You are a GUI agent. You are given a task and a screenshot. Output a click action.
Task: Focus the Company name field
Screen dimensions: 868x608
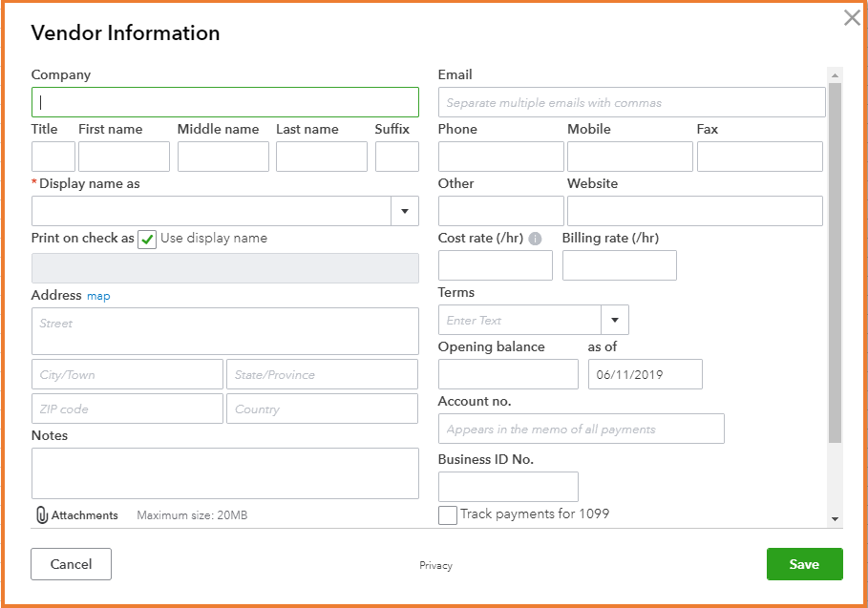coord(225,102)
